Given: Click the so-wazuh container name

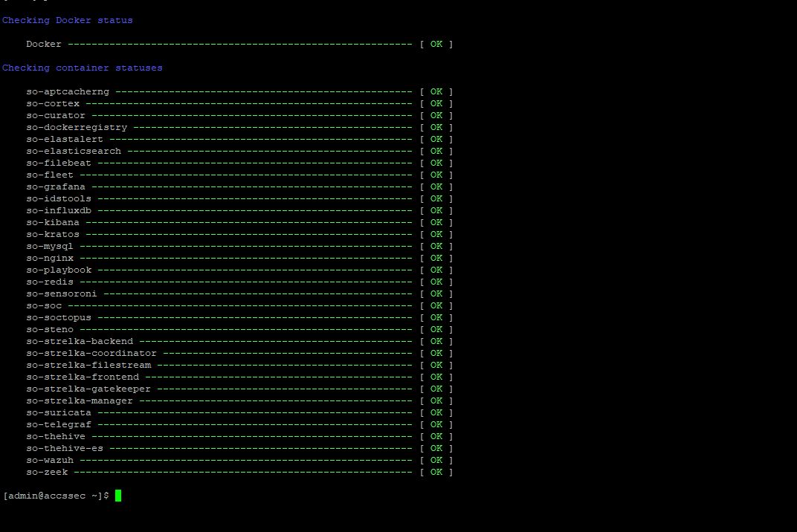Looking at the screenshot, I should pyautogui.click(x=50, y=461).
